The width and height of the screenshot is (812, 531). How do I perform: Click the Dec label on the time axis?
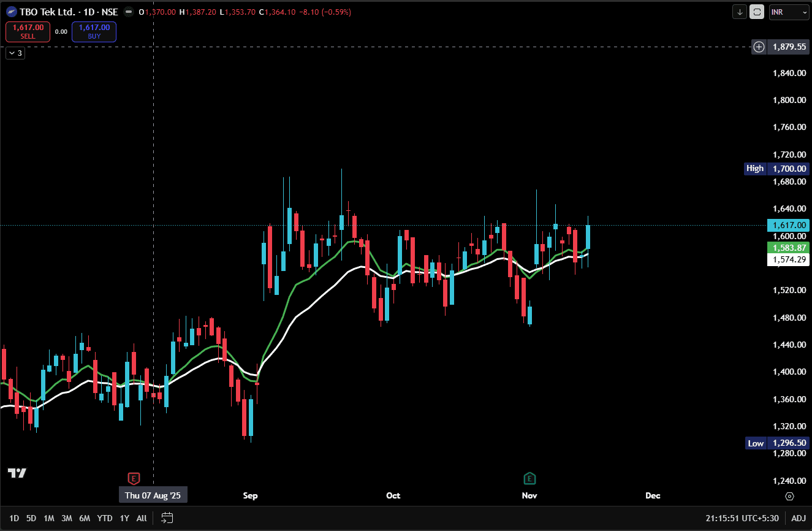653,495
